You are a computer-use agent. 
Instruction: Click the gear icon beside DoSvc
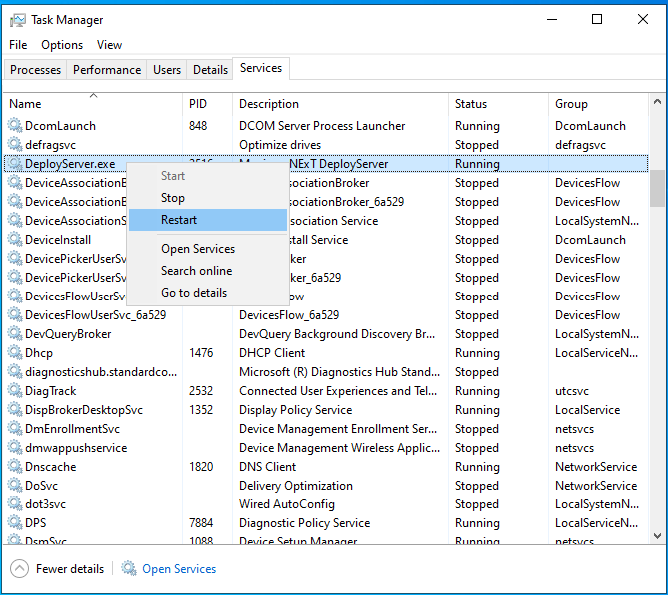pyautogui.click(x=15, y=486)
